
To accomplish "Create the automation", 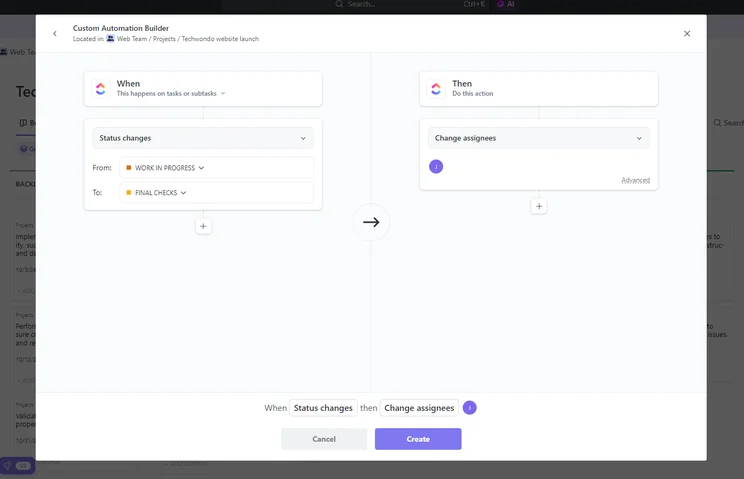I will (x=418, y=439).
